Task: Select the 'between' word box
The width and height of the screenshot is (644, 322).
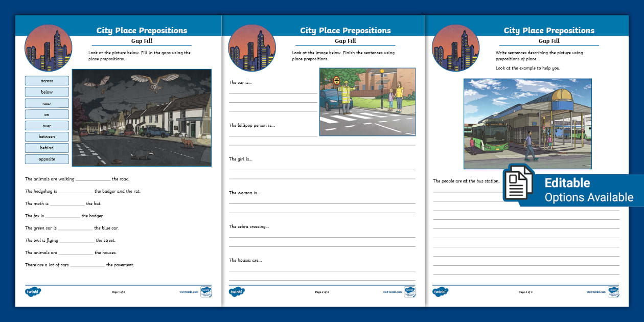Action: coord(47,136)
